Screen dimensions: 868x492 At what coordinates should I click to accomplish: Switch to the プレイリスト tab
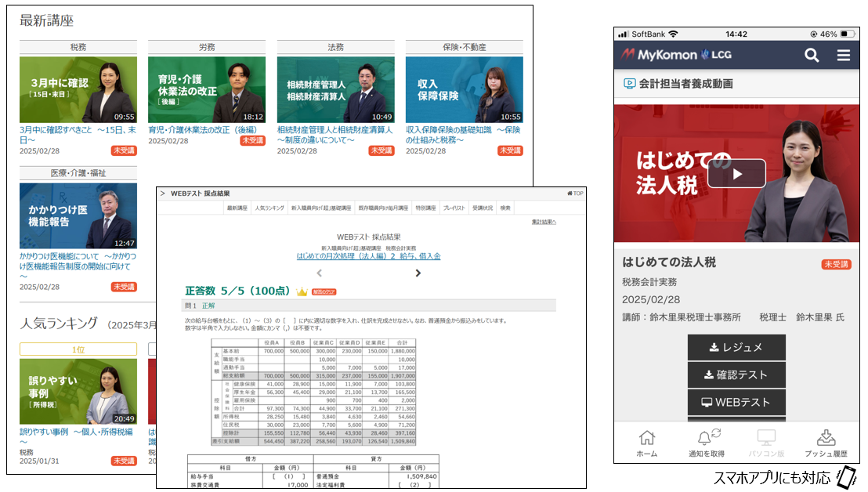point(454,208)
